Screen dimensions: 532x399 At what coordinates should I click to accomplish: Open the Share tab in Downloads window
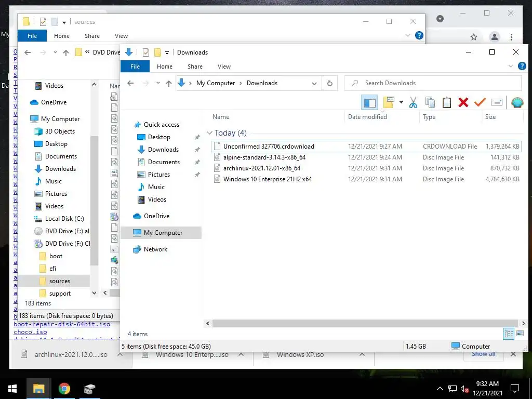click(x=195, y=66)
